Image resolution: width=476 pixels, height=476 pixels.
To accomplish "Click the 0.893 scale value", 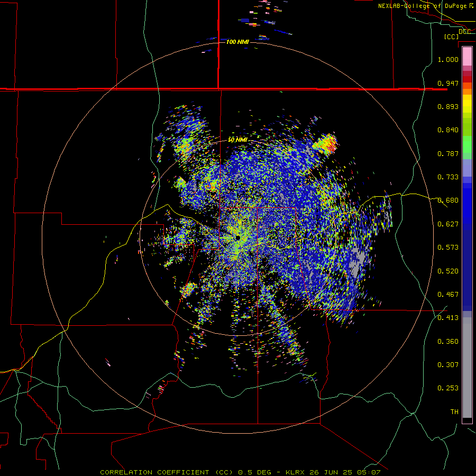I will 448,106.
